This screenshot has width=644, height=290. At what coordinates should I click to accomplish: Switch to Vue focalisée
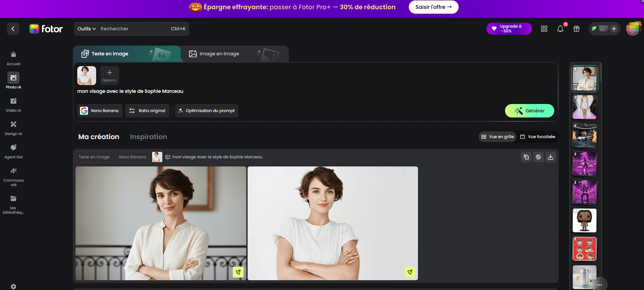(538, 137)
